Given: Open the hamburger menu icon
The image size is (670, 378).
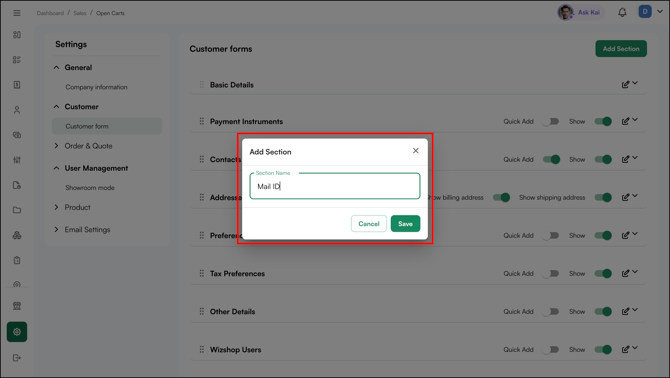Looking at the screenshot, I should pyautogui.click(x=17, y=13).
